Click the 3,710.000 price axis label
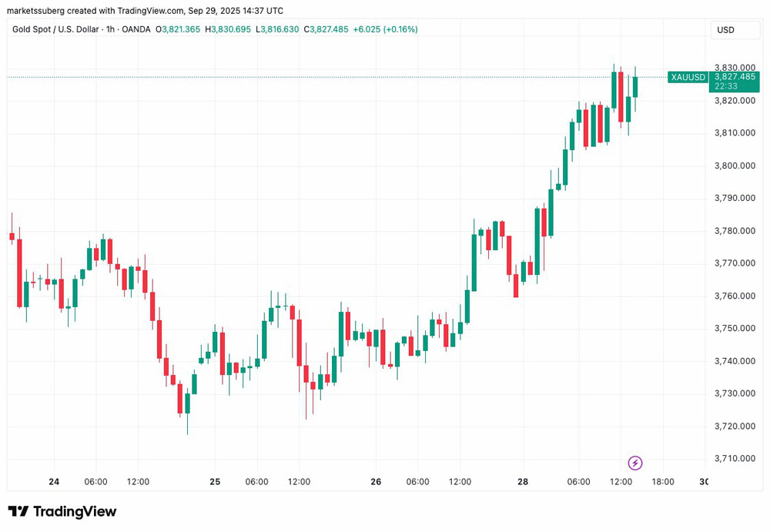The image size is (770, 532). point(735,458)
